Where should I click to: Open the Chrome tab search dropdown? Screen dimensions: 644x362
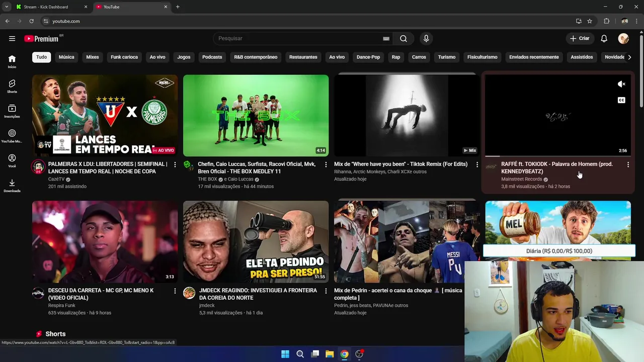point(7,7)
